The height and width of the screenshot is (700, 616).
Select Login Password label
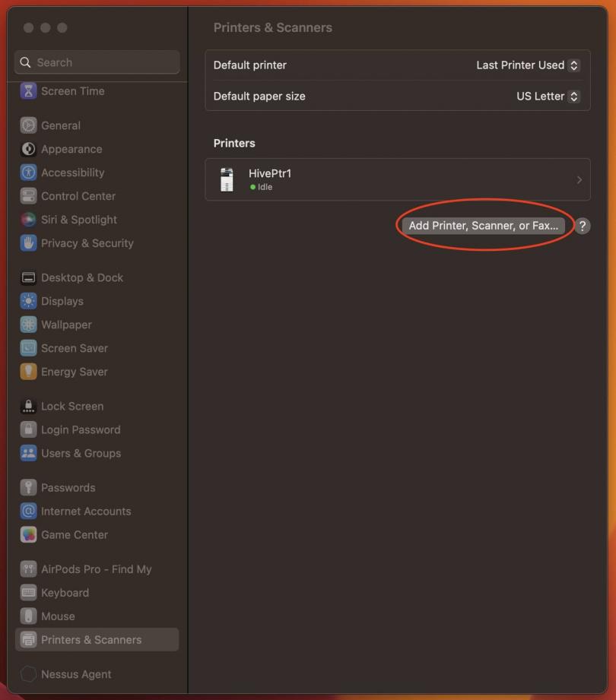81,430
